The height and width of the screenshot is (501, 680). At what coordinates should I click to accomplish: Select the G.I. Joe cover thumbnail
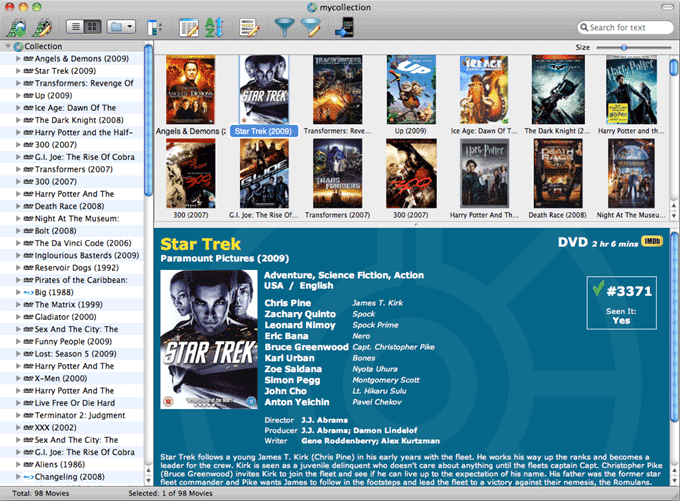pyautogui.click(x=264, y=174)
